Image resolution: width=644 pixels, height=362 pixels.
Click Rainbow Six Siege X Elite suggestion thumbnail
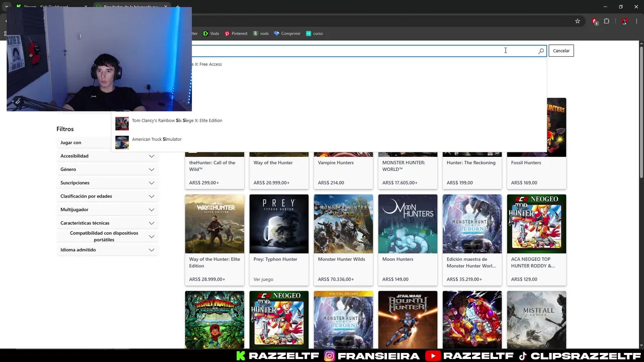point(122,124)
